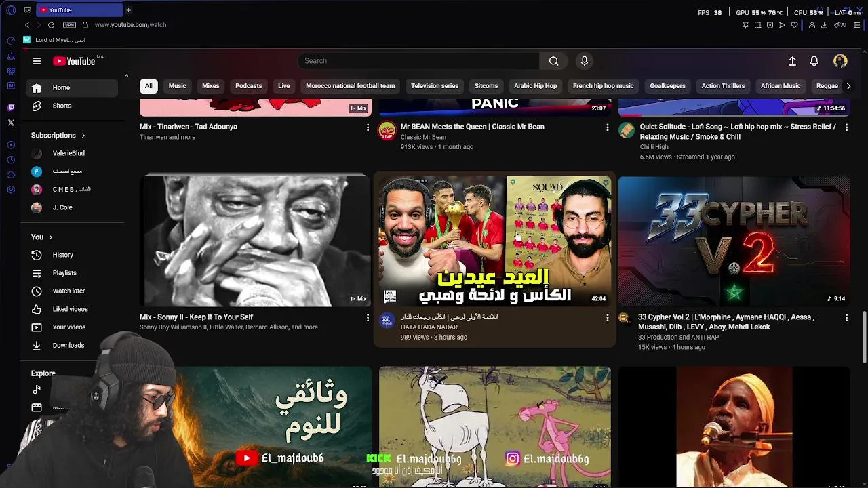Screen dimensions: 868x488
Task: Switch to the YouTube browser tab
Action: pyautogui.click(x=78, y=10)
